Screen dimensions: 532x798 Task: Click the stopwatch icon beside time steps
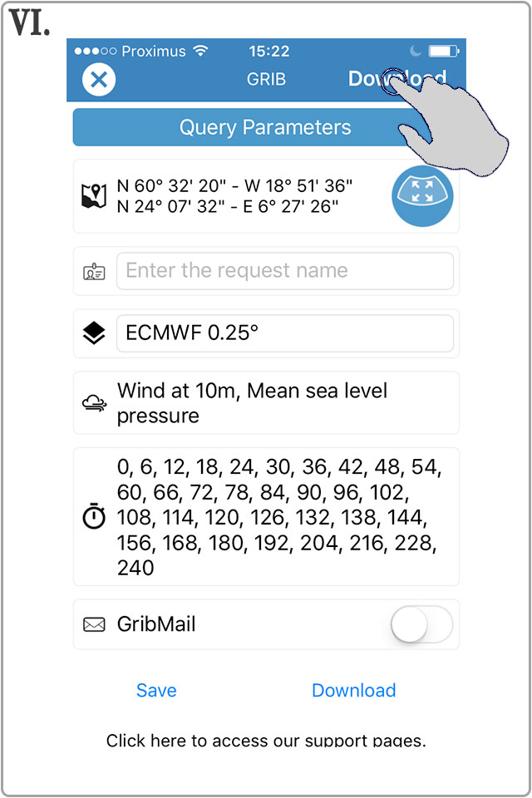tap(94, 515)
